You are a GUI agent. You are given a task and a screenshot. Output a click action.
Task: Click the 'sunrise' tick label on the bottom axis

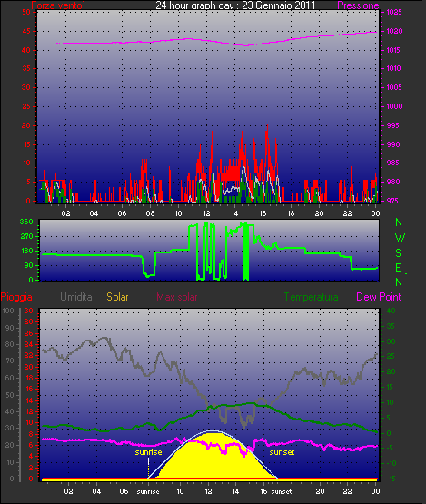click(148, 492)
